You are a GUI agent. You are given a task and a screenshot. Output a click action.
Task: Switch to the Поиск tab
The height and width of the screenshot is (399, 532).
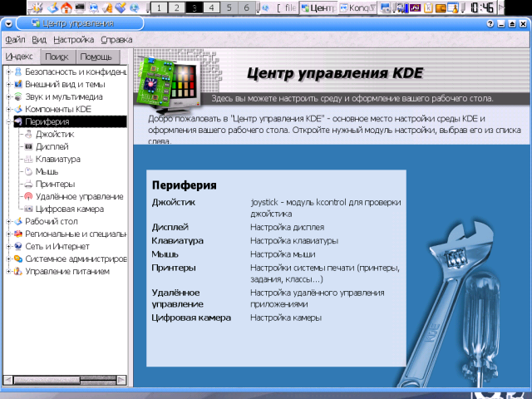coord(57,57)
